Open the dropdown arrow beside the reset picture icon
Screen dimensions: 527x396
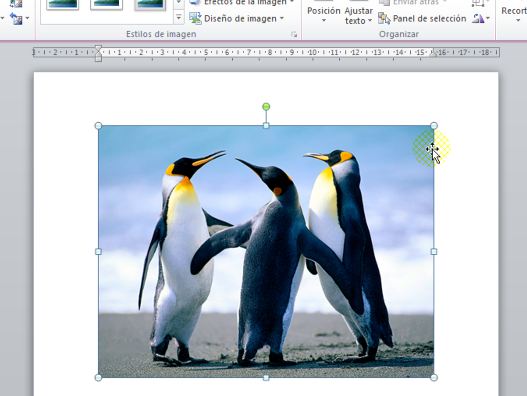[27, 18]
